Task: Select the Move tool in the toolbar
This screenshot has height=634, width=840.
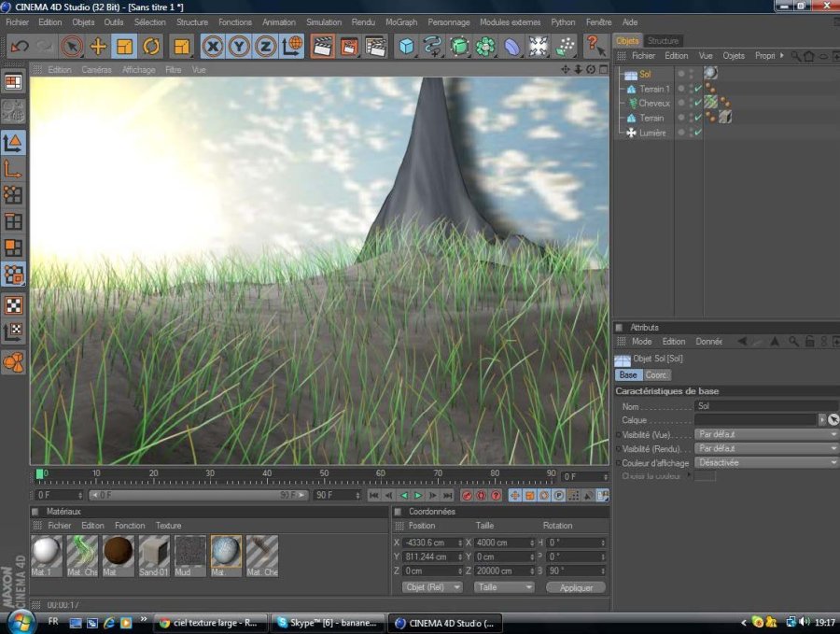Action: coord(98,46)
